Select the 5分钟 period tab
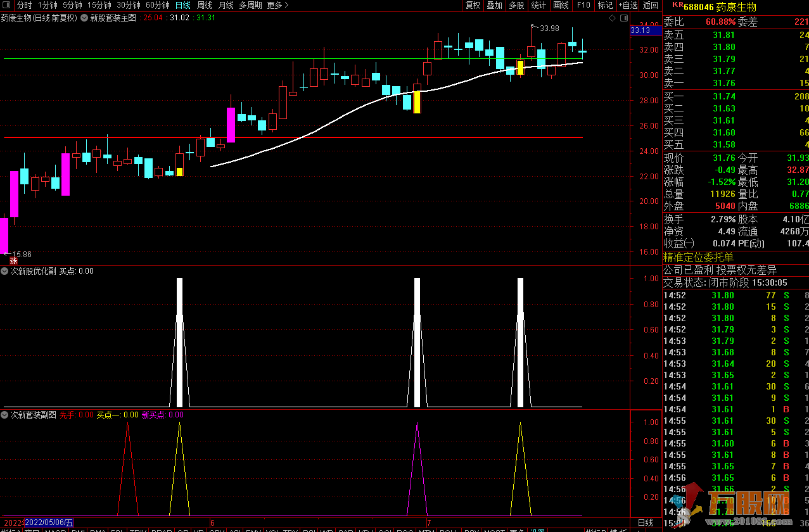 click(x=73, y=5)
